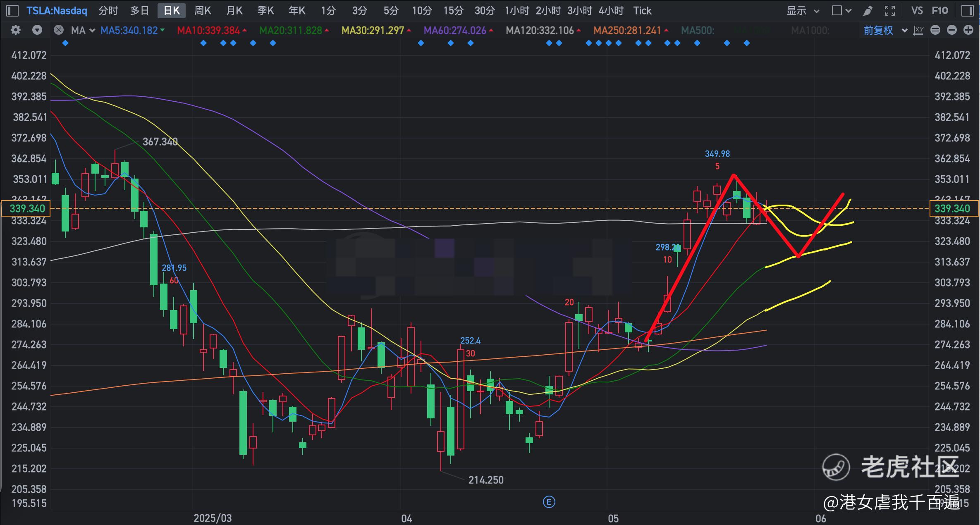This screenshot has width=980, height=525.
Task: Open F10 company info
Action: click(x=940, y=10)
